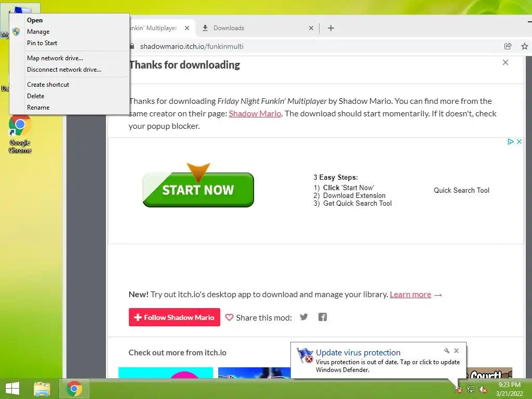Click the heart icon beside Share
Screen dimensions: 532x399
coord(229,317)
